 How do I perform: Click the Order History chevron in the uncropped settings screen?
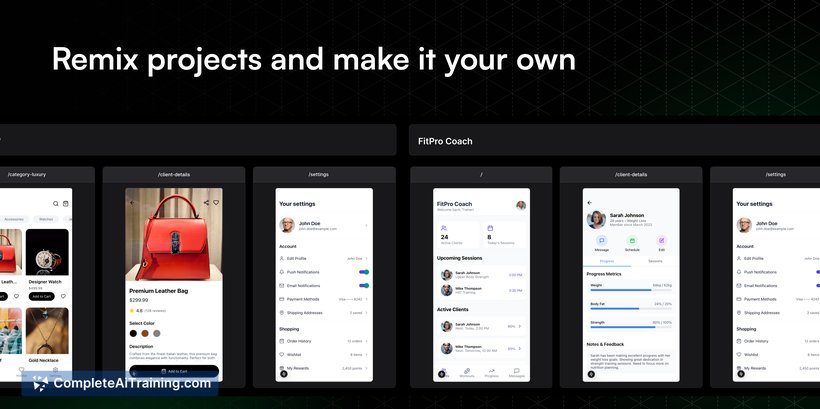point(366,341)
